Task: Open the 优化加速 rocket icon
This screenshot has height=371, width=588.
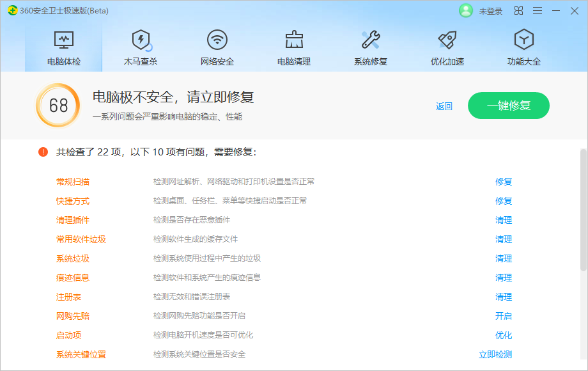Action: pyautogui.click(x=447, y=40)
